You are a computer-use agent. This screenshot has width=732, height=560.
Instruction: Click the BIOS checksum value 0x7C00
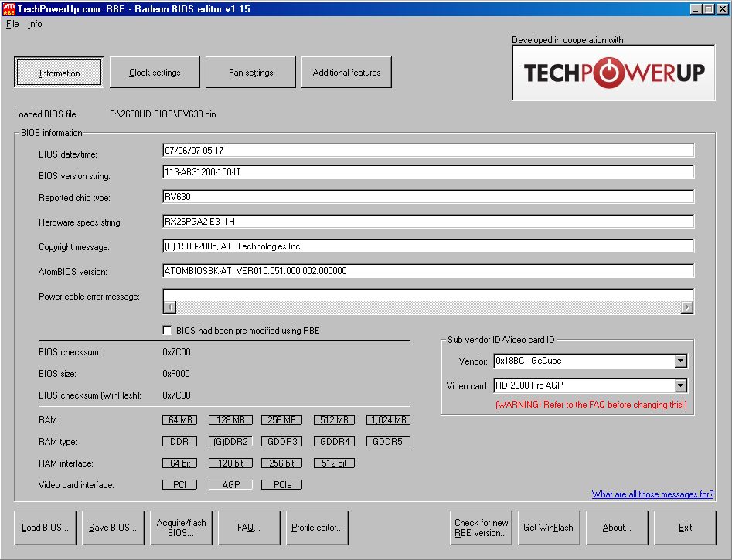pos(176,352)
